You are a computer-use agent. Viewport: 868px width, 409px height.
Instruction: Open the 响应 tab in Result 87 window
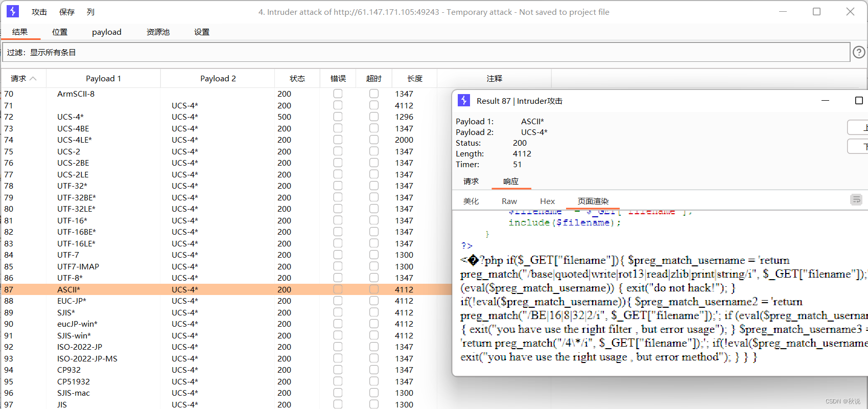click(x=511, y=181)
